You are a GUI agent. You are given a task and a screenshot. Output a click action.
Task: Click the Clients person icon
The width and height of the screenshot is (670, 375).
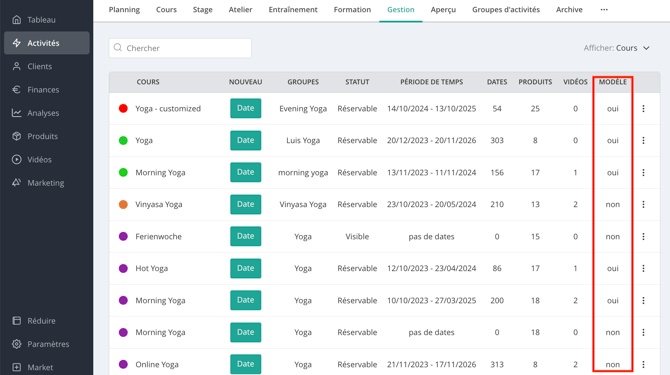17,66
